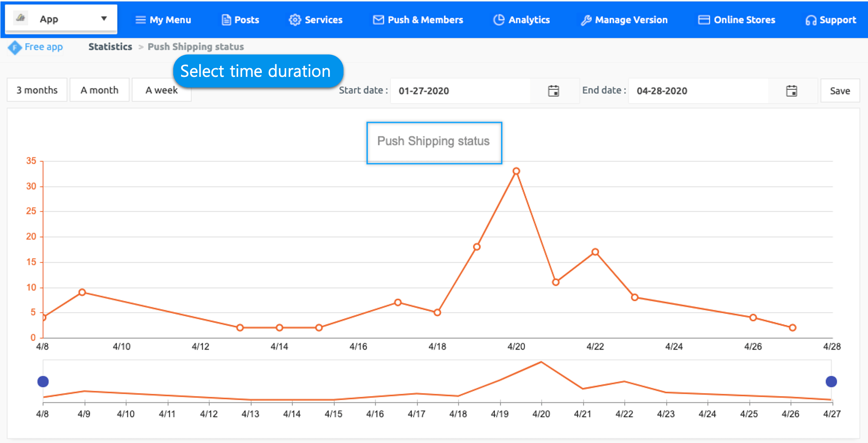Select the A week duration button
Viewport: 868px width, 443px height.
[161, 90]
